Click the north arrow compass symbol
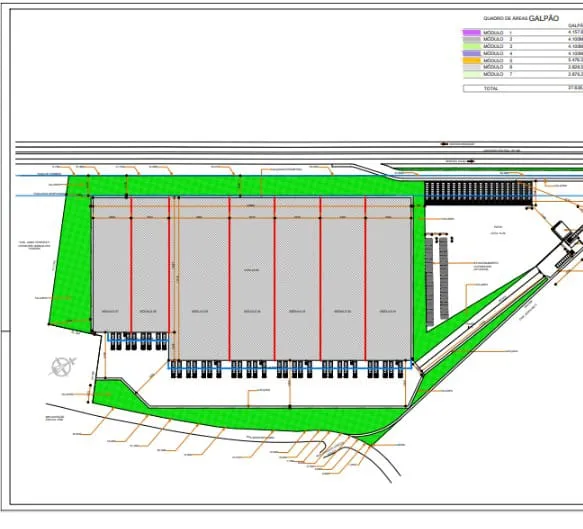This screenshot has width=583, height=529. pyautogui.click(x=62, y=366)
